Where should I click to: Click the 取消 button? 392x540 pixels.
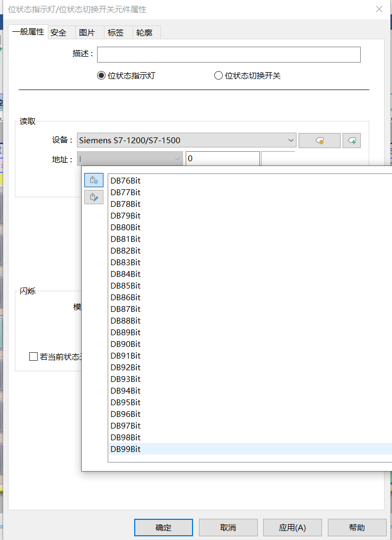228,528
